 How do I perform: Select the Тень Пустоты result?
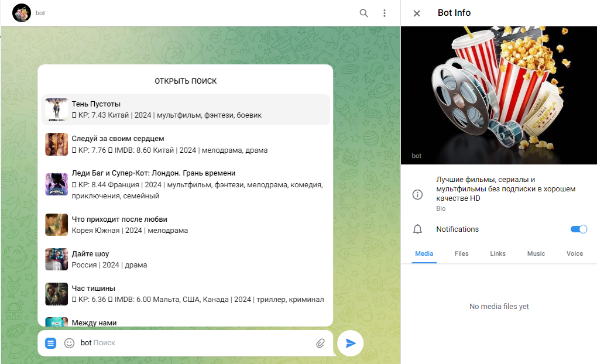click(x=186, y=109)
